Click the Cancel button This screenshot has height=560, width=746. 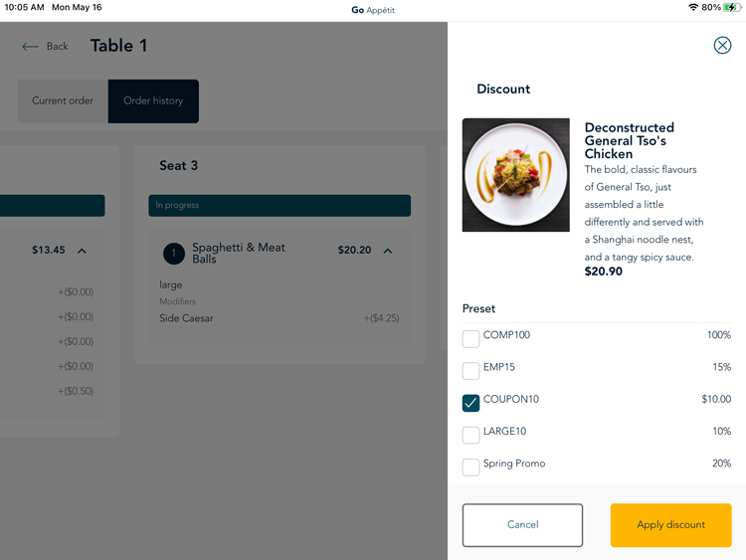(x=522, y=525)
